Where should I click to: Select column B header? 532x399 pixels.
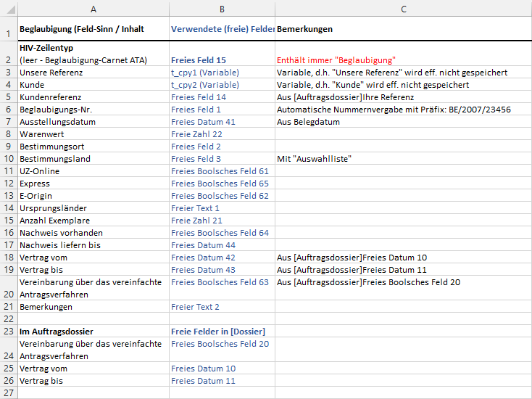[221, 9]
